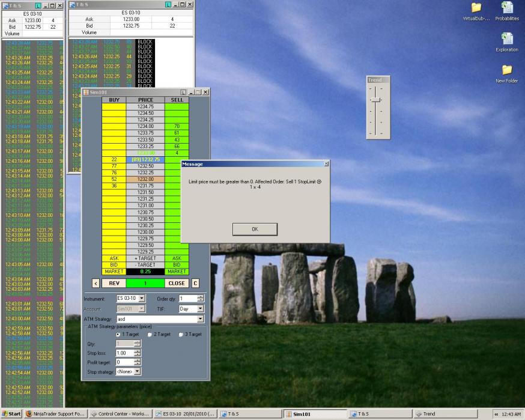Click the Order qty input field
Screen dimensions: 525x420
[x=188, y=298]
